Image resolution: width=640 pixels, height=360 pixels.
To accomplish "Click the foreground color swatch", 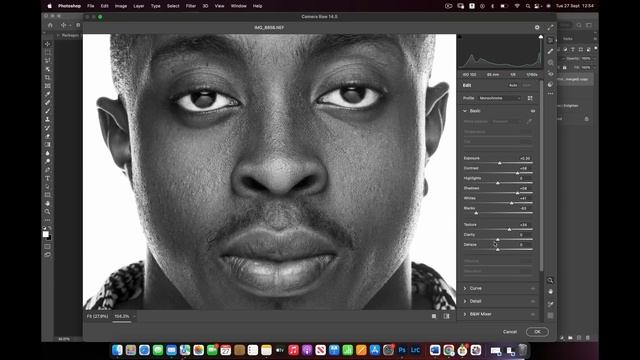I will click(x=46, y=234).
